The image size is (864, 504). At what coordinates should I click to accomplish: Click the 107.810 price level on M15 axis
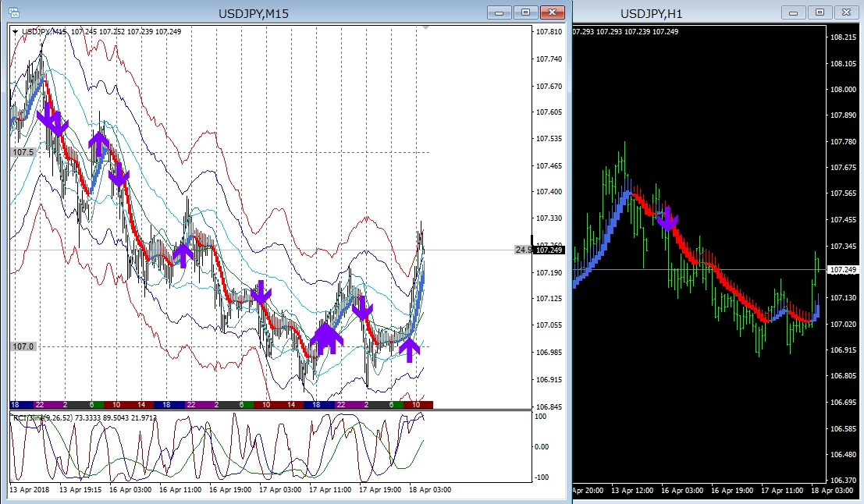coord(549,32)
